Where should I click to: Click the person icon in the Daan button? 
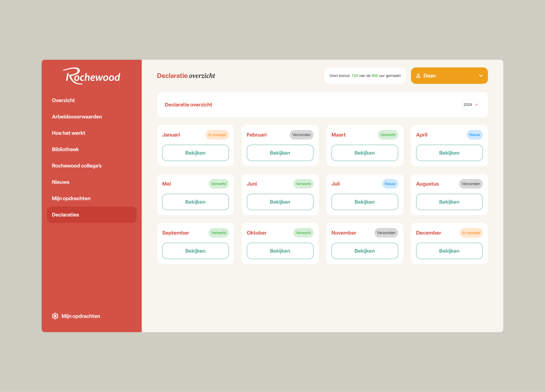pyautogui.click(x=419, y=75)
